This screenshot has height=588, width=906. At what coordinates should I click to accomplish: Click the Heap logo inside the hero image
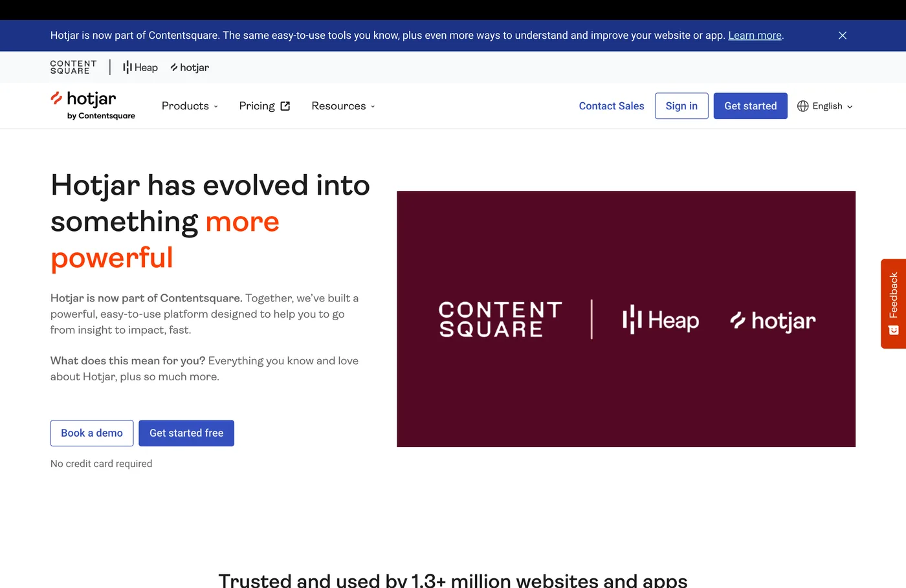click(660, 320)
